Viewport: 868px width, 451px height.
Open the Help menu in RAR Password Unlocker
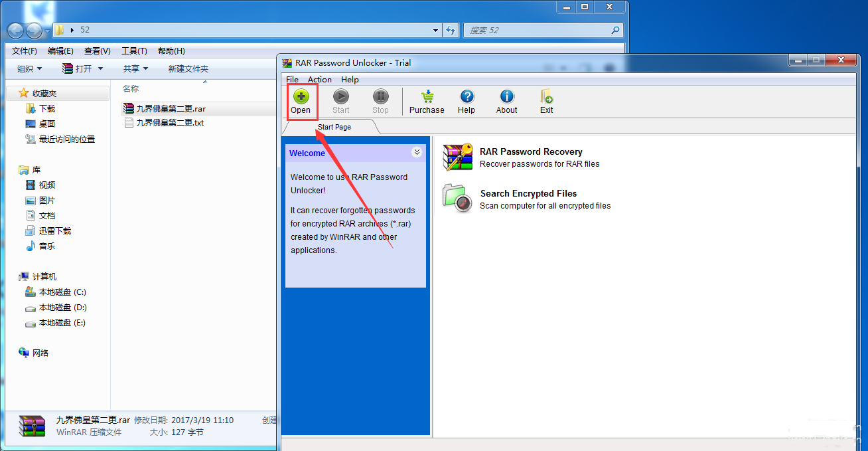350,80
